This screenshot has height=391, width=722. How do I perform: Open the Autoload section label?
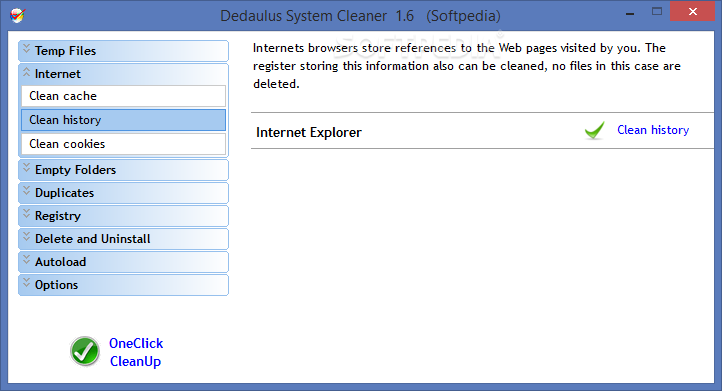[60, 262]
